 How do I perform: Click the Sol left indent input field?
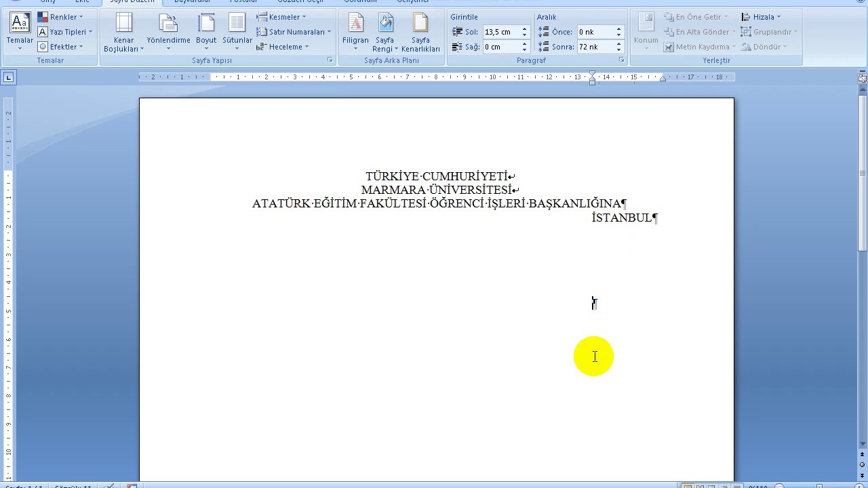pos(501,32)
